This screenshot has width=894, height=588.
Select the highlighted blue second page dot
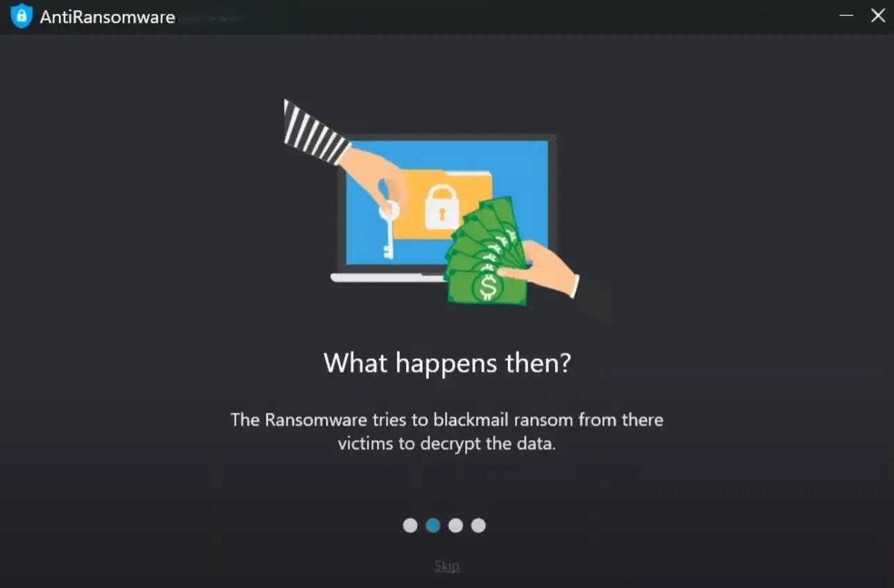coord(433,526)
